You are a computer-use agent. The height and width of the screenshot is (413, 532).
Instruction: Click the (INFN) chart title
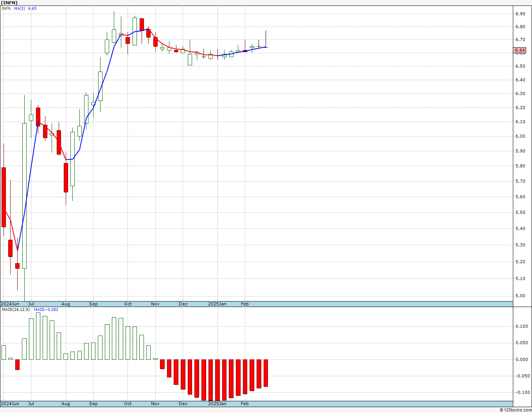[x=9, y=2]
